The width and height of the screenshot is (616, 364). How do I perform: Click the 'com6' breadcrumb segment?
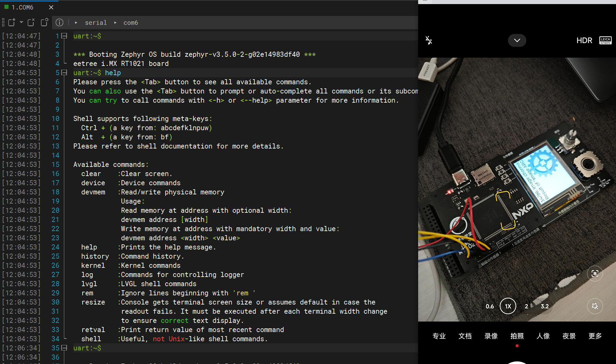pyautogui.click(x=131, y=23)
